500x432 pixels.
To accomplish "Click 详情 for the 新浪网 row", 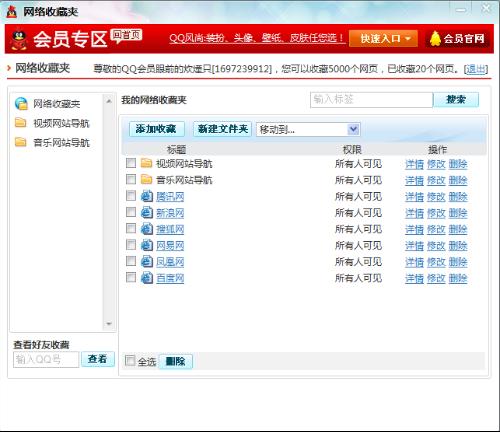I will pos(414,213).
